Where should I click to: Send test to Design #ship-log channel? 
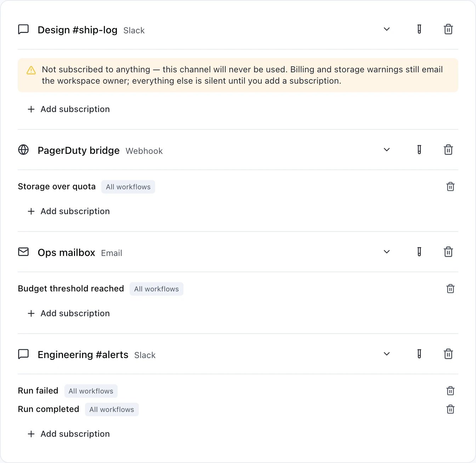(419, 29)
